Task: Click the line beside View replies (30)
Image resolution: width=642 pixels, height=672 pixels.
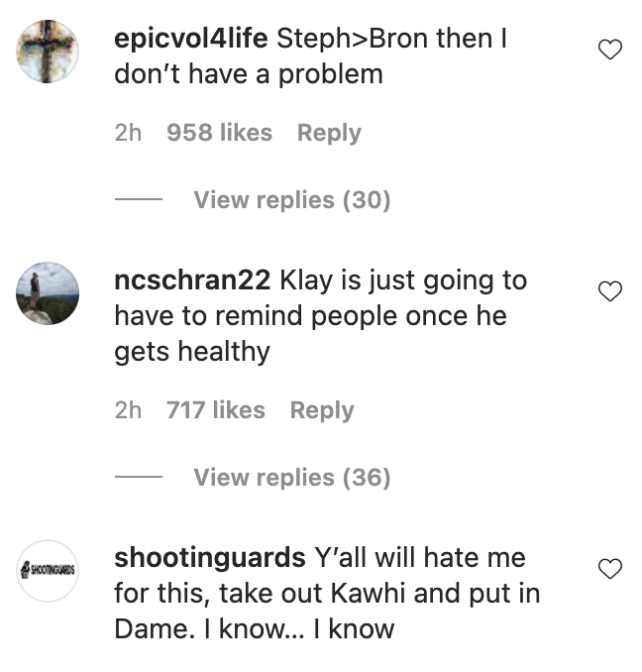Action: [138, 200]
